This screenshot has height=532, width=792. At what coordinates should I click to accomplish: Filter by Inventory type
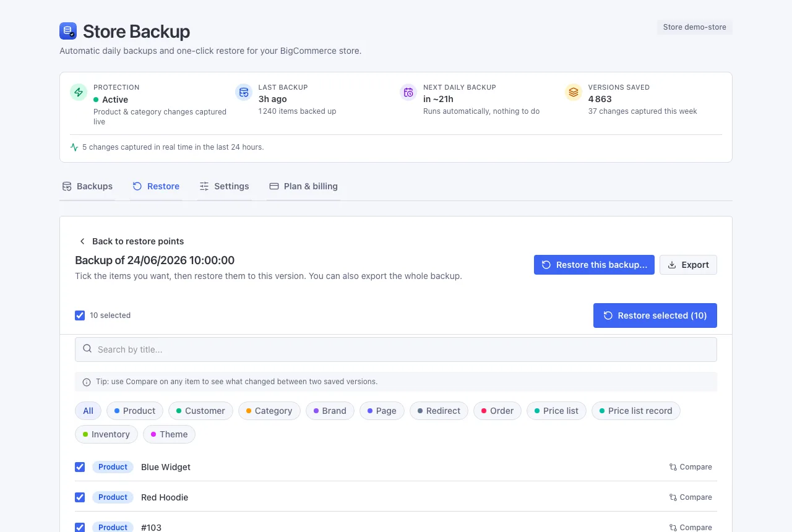pyautogui.click(x=106, y=434)
